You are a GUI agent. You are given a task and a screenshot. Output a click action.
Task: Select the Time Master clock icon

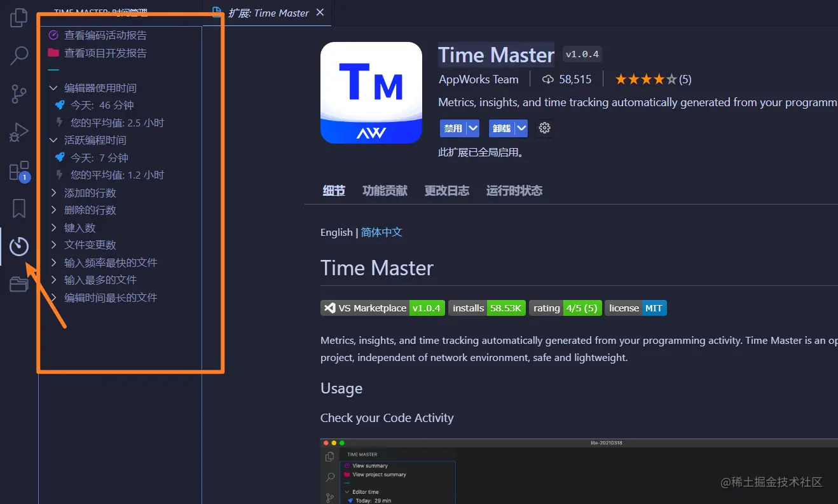pyautogui.click(x=19, y=247)
